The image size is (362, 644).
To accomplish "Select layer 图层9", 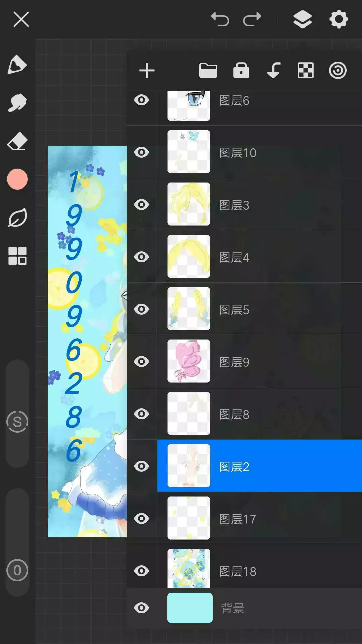I will [259, 362].
